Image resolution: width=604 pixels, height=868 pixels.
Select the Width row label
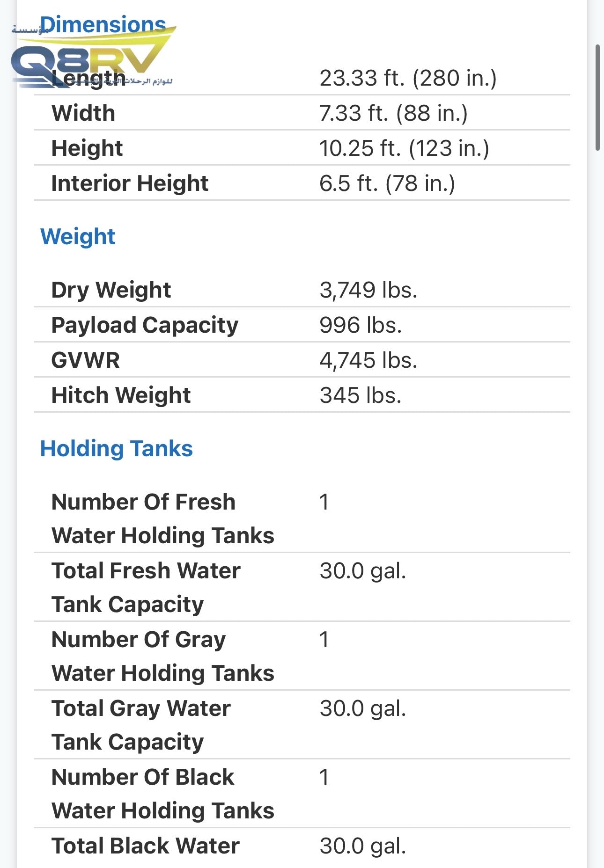point(83,113)
